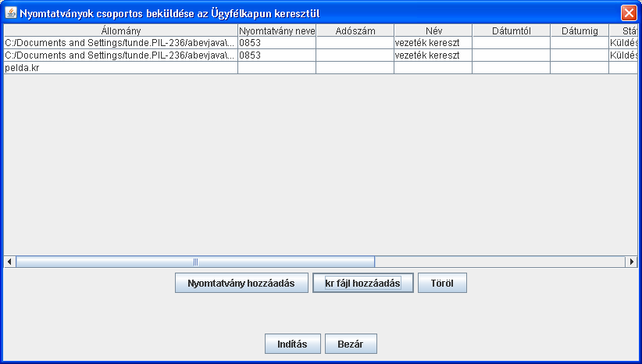Click 0853 in the first row
The height and width of the screenshot is (364, 642).
click(276, 43)
